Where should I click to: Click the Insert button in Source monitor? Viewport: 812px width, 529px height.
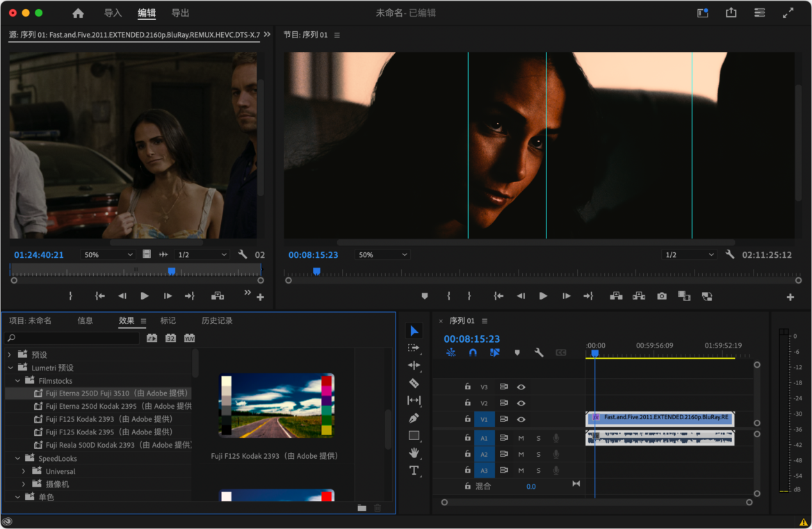coord(218,296)
